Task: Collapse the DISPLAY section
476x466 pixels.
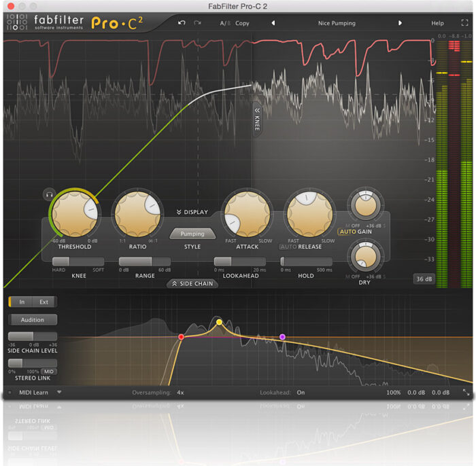Action: pos(192,212)
